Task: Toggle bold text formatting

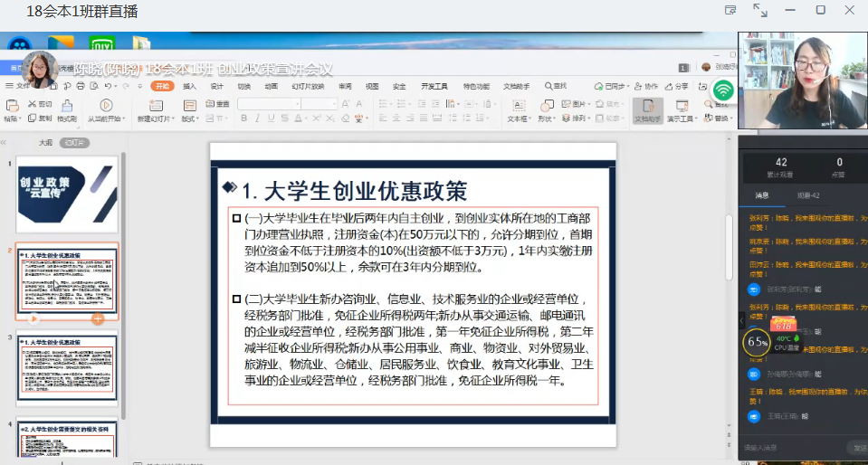Action: (242, 119)
